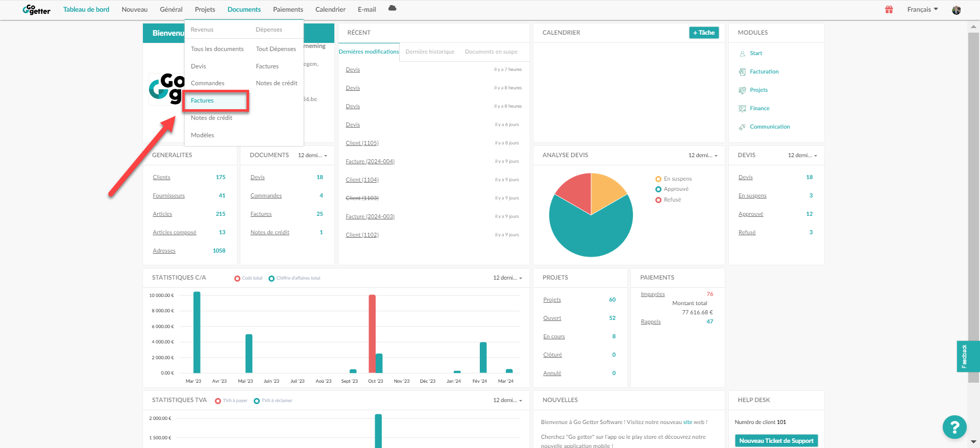Toggle the 'TVA à payer' legend

tap(231, 401)
